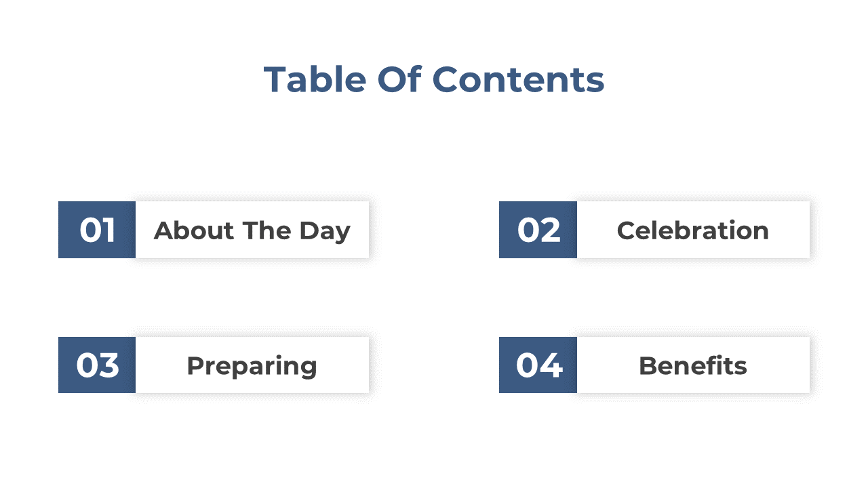The height and width of the screenshot is (488, 868).
Task: Select the blue 01 number block
Action: 97,230
